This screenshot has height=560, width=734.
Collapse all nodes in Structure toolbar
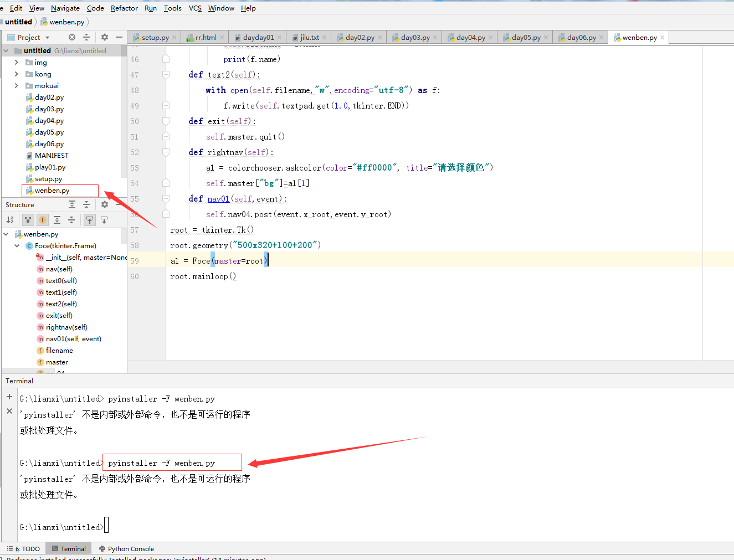[x=71, y=220]
